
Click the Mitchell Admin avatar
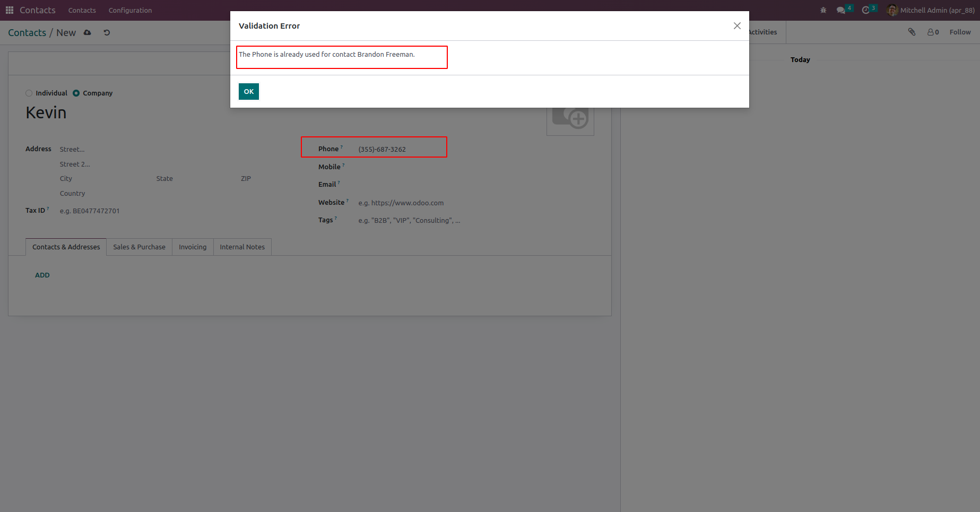click(892, 10)
